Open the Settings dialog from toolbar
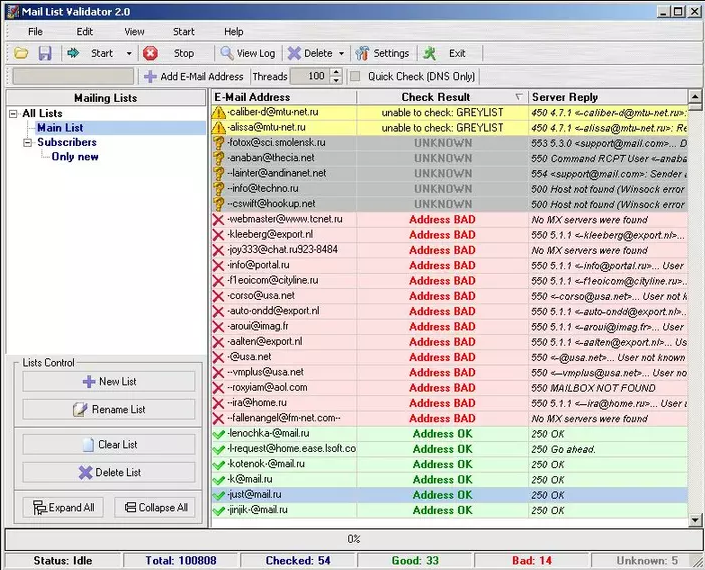The image size is (705, 570). 382,53
